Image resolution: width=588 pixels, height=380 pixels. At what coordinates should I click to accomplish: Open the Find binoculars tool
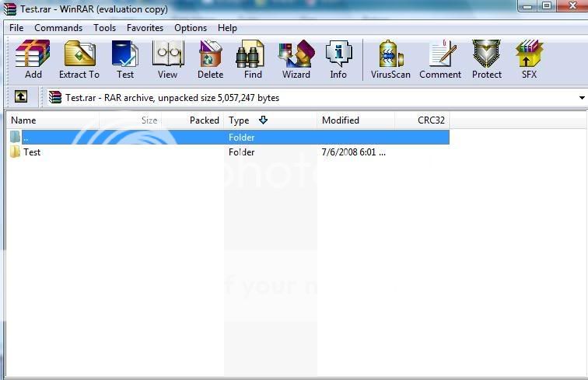pyautogui.click(x=250, y=54)
